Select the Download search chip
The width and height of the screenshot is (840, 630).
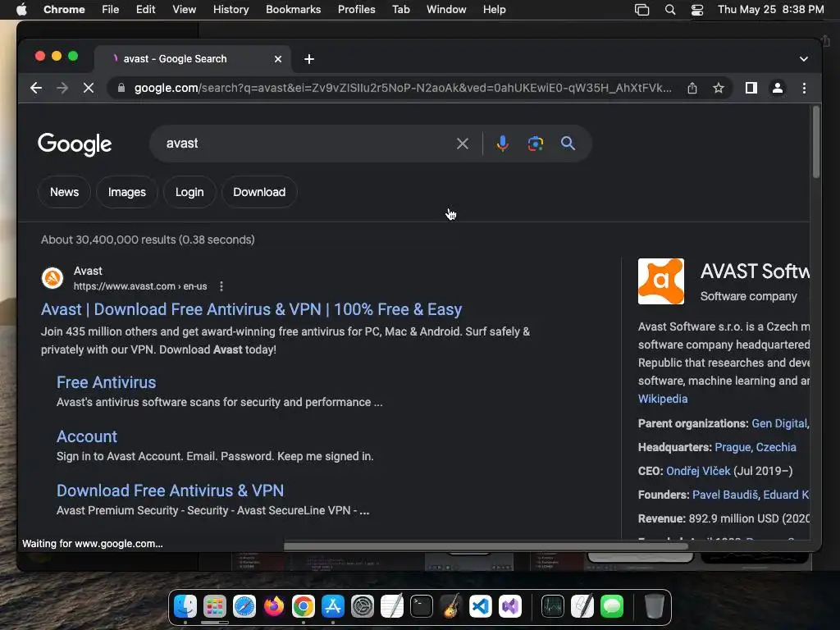[259, 192]
